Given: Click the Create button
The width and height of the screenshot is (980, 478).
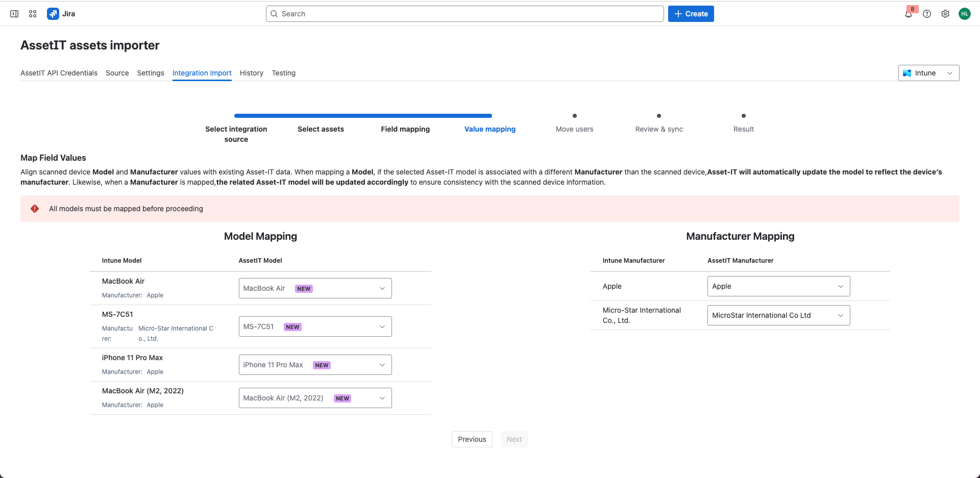Looking at the screenshot, I should 691,14.
